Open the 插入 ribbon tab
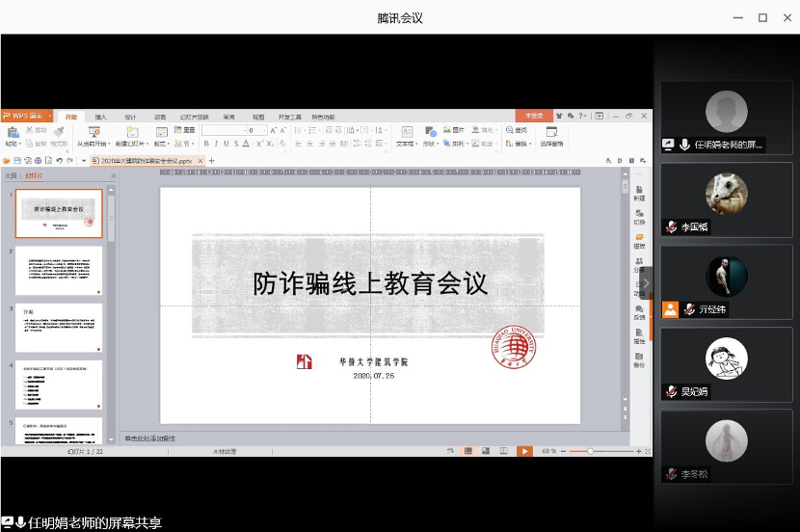 tap(100, 117)
